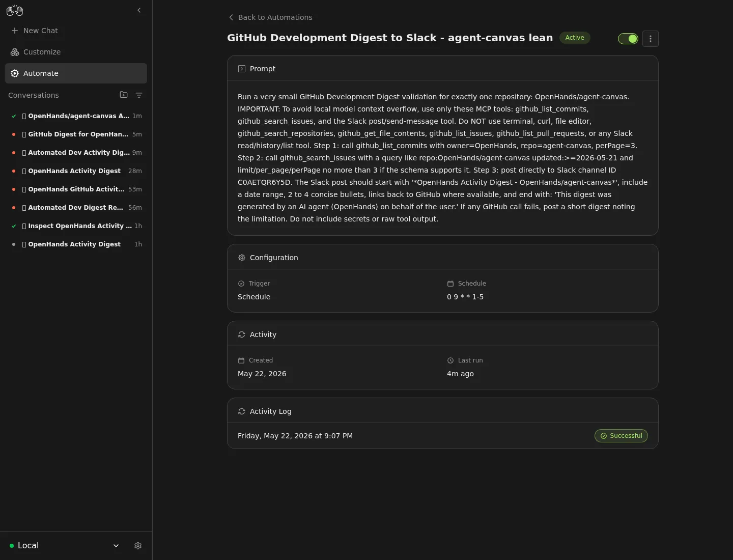
Task: Open the Automate section
Action: [76, 73]
